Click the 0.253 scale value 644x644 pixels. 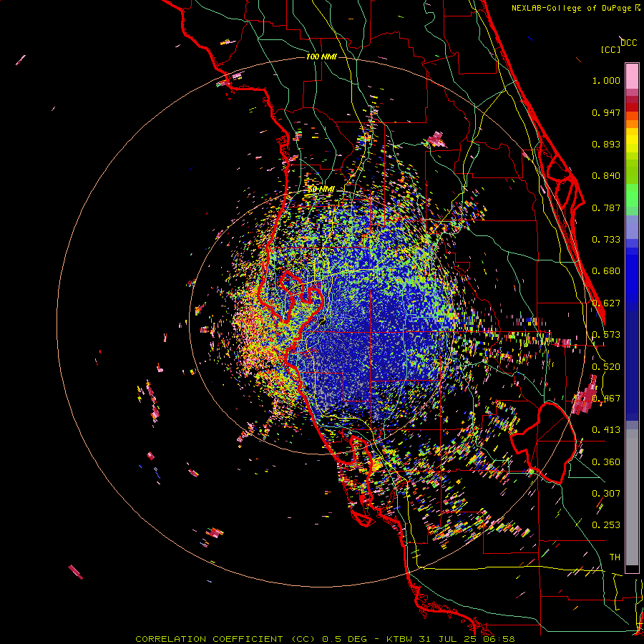coord(606,525)
